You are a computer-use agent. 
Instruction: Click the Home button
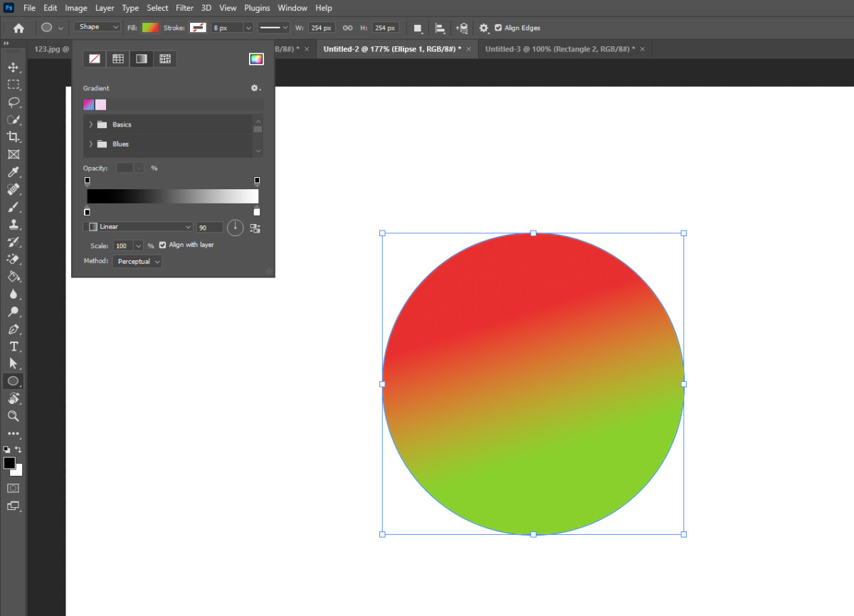(x=17, y=28)
